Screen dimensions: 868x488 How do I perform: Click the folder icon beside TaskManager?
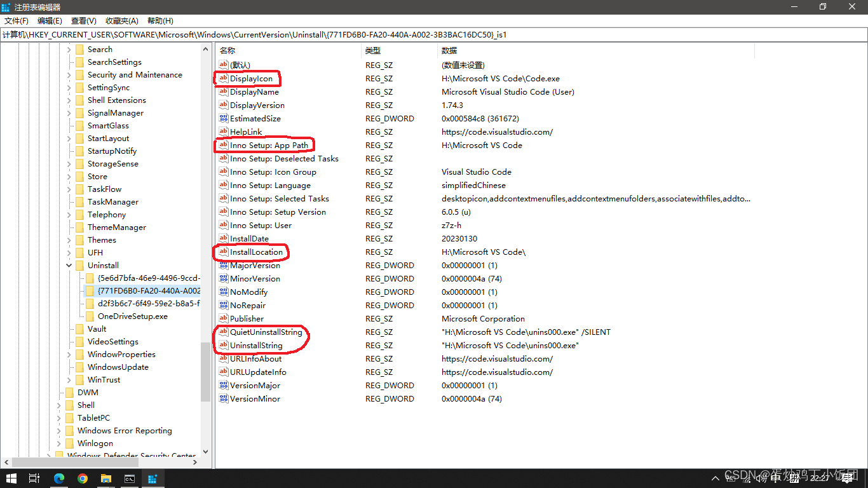coord(79,201)
